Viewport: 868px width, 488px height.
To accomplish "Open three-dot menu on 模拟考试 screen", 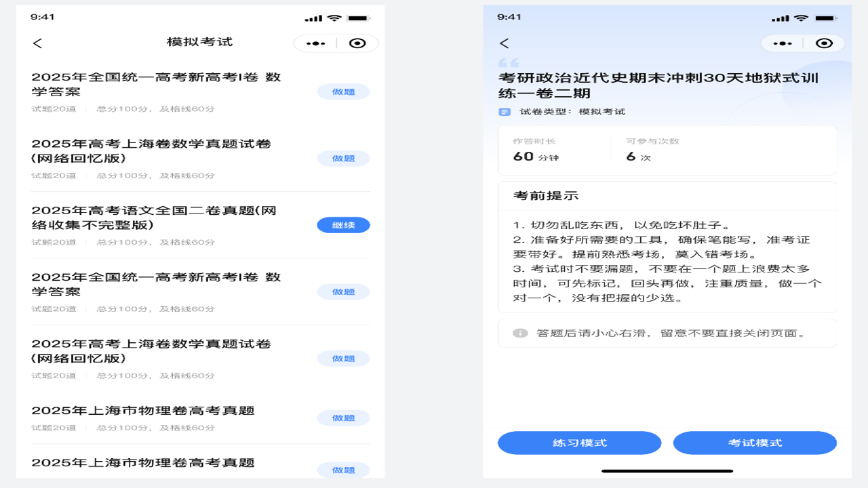I will coord(315,43).
